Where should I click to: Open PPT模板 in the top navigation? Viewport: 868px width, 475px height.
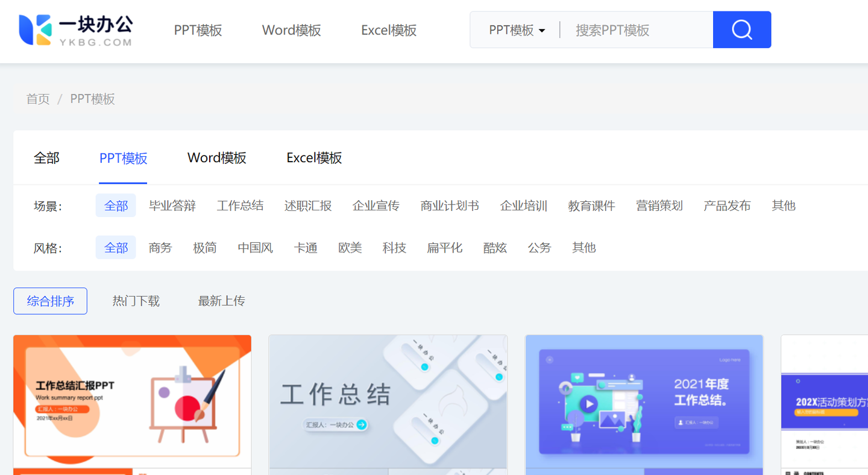pyautogui.click(x=198, y=30)
